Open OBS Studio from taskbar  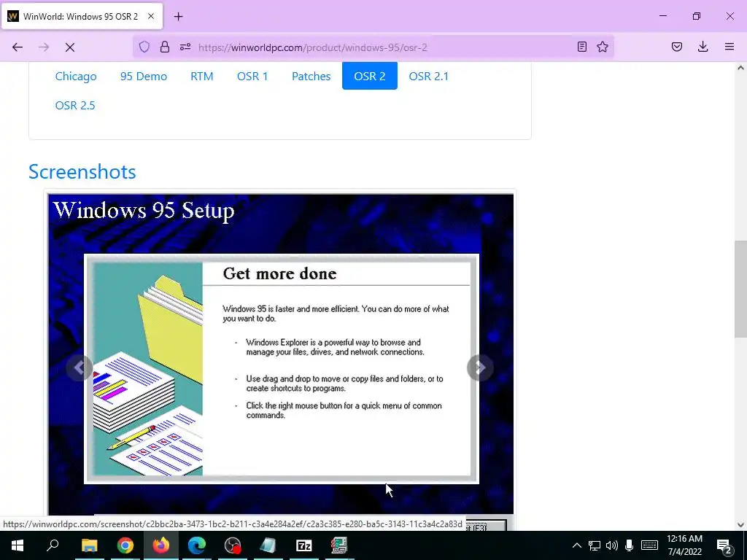point(233,545)
